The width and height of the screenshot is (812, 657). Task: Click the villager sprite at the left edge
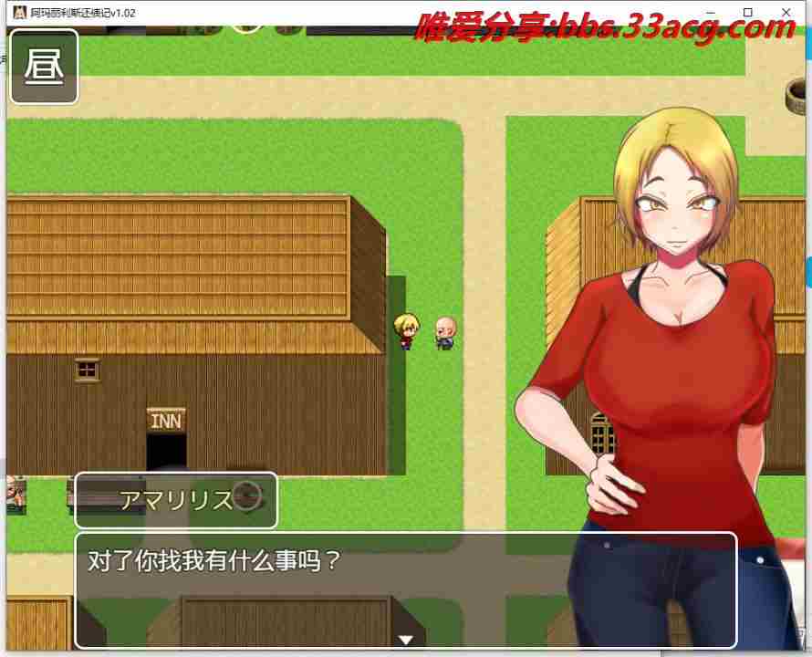pyautogui.click(x=15, y=494)
